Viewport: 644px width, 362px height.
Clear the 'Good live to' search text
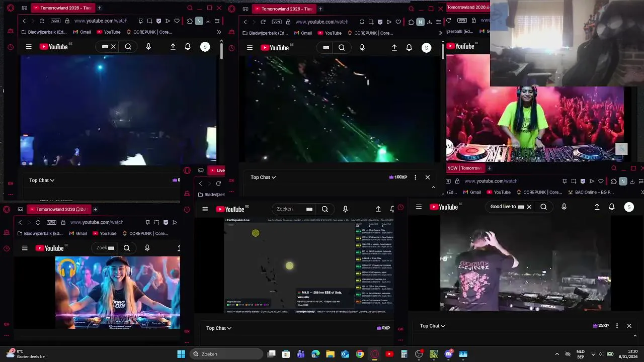[529, 207]
